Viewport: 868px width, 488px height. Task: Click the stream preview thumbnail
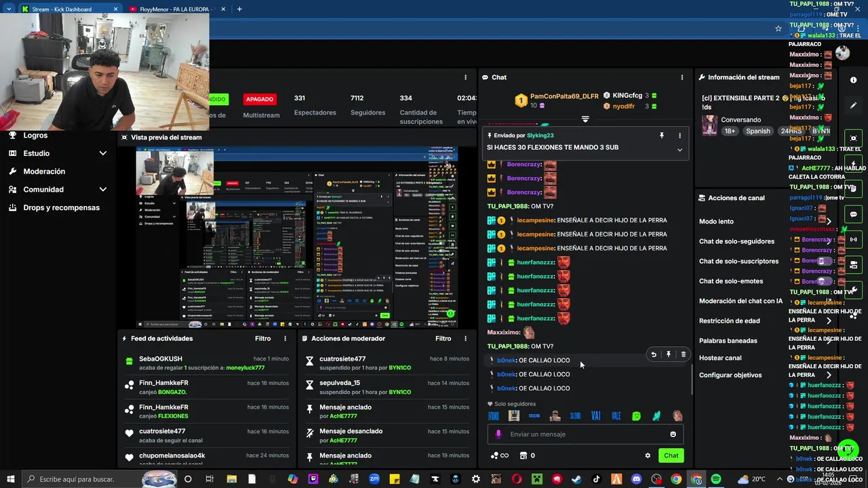click(297, 238)
